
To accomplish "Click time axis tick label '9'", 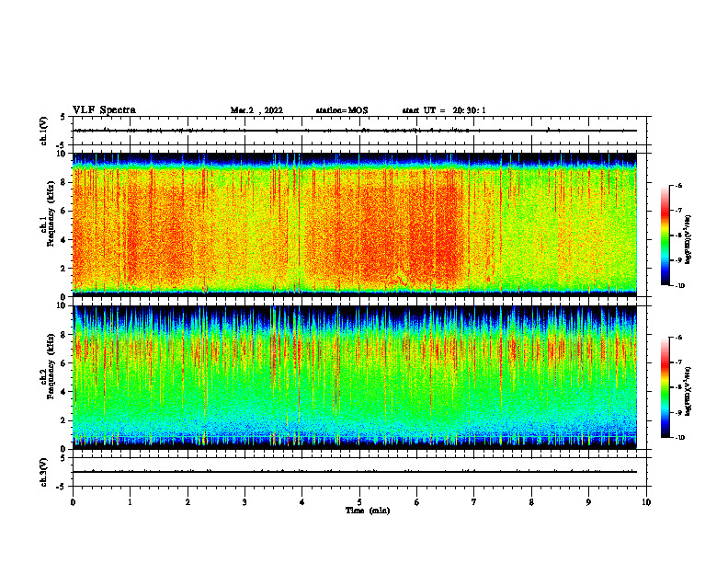I will pos(588,502).
